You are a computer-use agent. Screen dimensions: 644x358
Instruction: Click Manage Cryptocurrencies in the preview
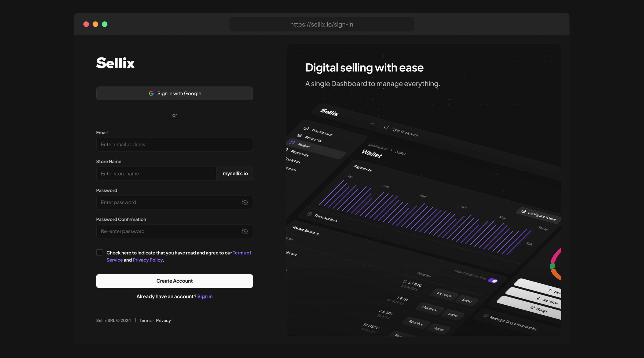click(513, 323)
